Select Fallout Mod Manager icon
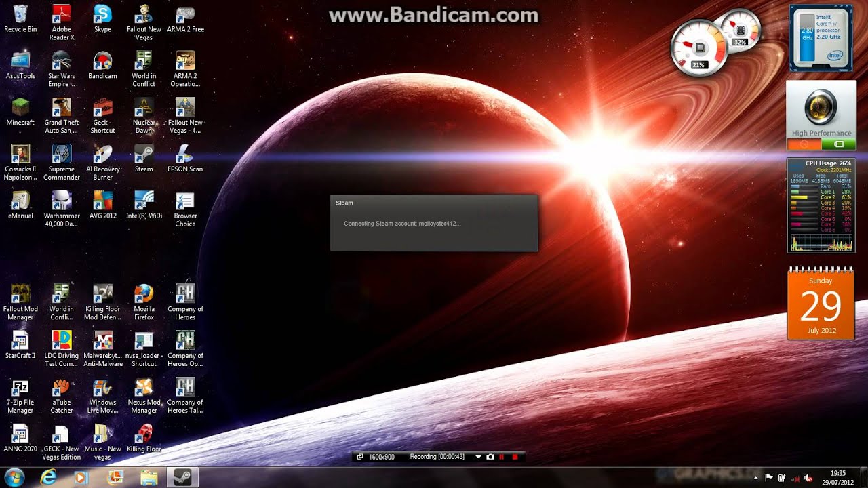This screenshot has height=488, width=868. (20, 302)
